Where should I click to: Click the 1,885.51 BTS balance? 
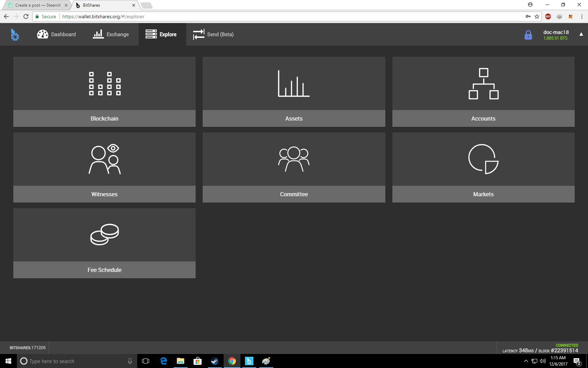[x=555, y=38]
